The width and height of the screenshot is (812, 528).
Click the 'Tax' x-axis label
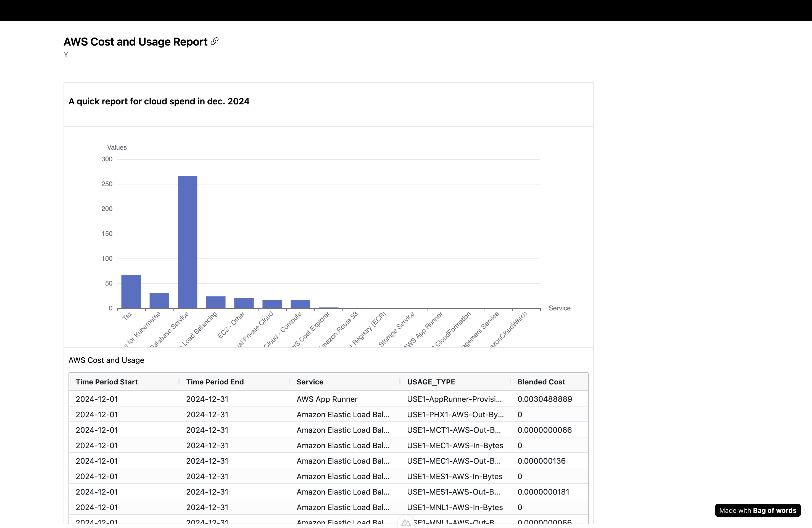127,316
